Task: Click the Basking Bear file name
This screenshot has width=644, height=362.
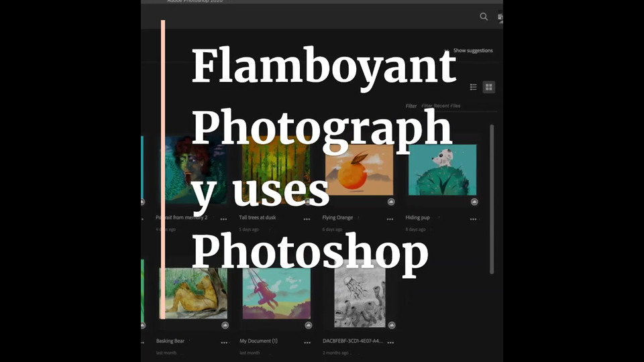Action: [170, 341]
